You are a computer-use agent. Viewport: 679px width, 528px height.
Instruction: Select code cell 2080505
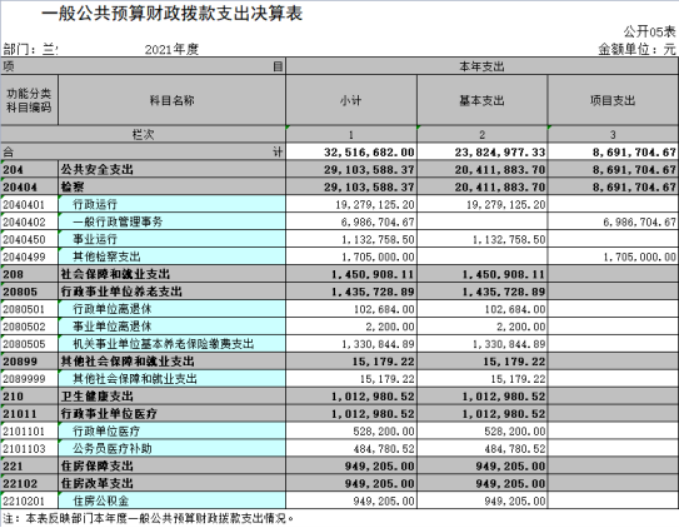coord(29,343)
